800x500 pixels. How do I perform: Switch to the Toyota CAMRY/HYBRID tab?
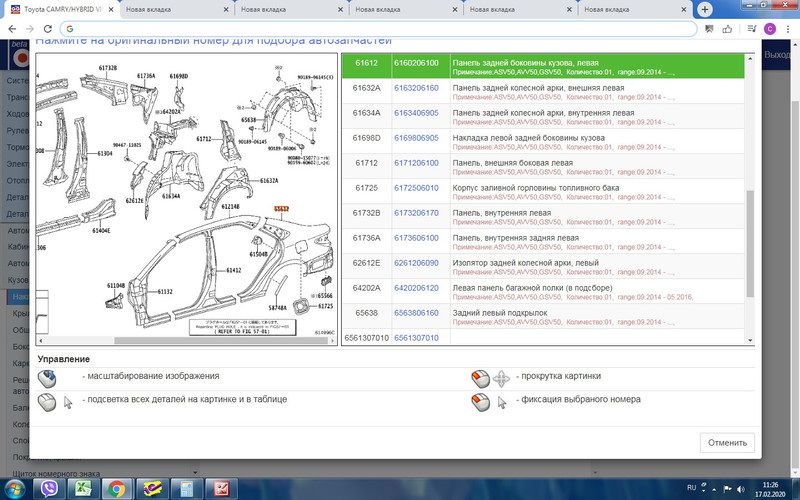click(60, 10)
